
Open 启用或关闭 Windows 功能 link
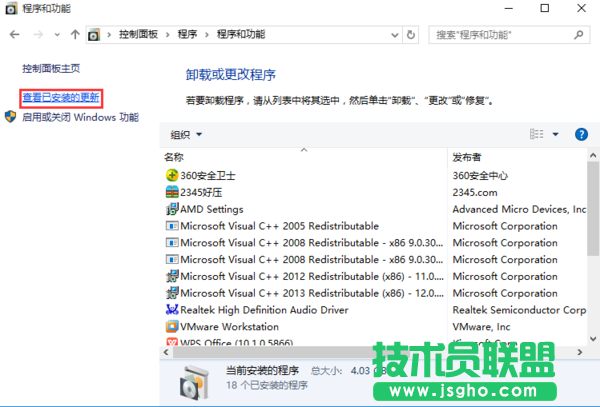[80, 117]
